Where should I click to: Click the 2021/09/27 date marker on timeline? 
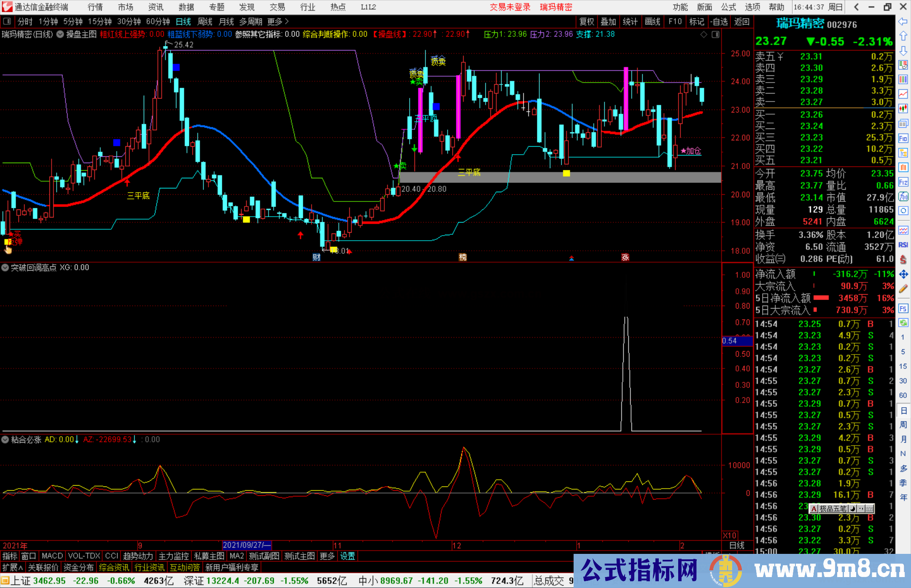(247, 545)
